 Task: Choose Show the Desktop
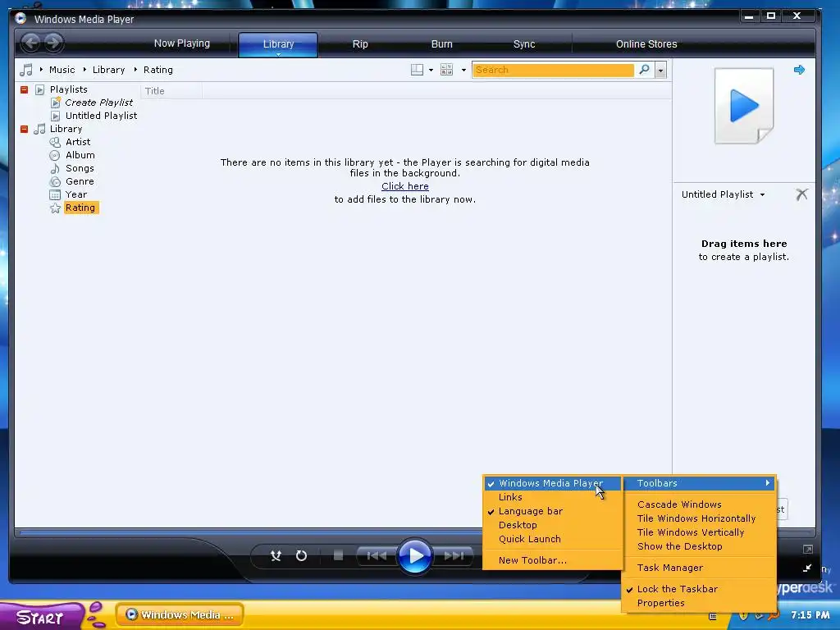coord(699,546)
